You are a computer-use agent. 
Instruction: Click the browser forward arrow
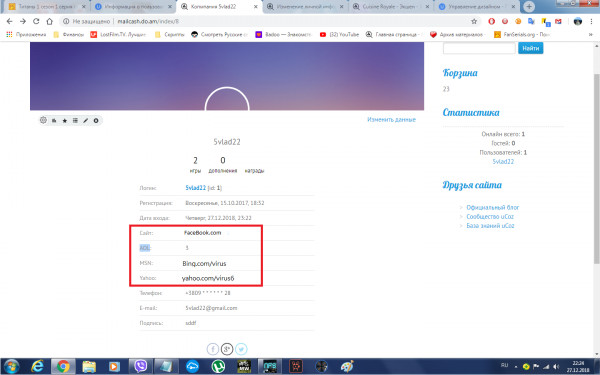tap(23, 21)
